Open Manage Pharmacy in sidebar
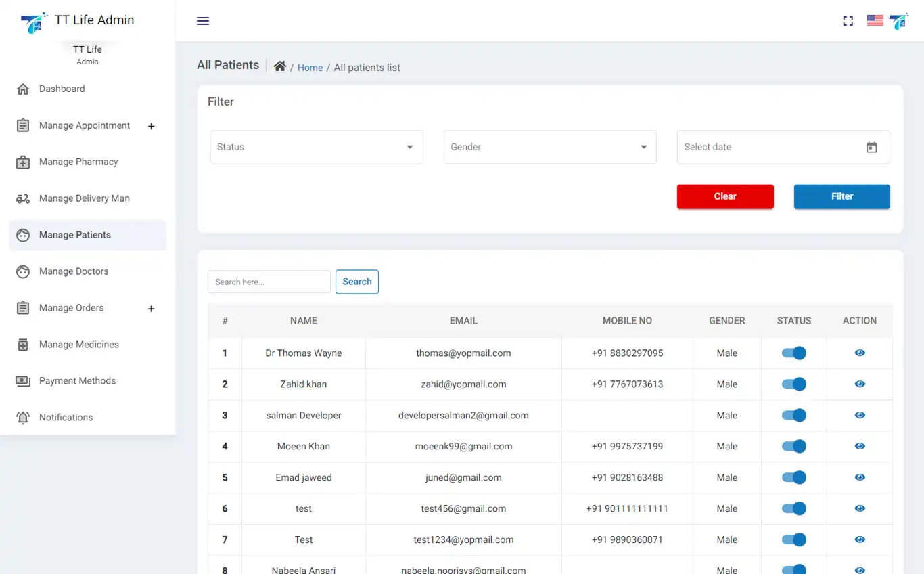Screen dimensions: 924x574 pyautogui.click(x=78, y=162)
